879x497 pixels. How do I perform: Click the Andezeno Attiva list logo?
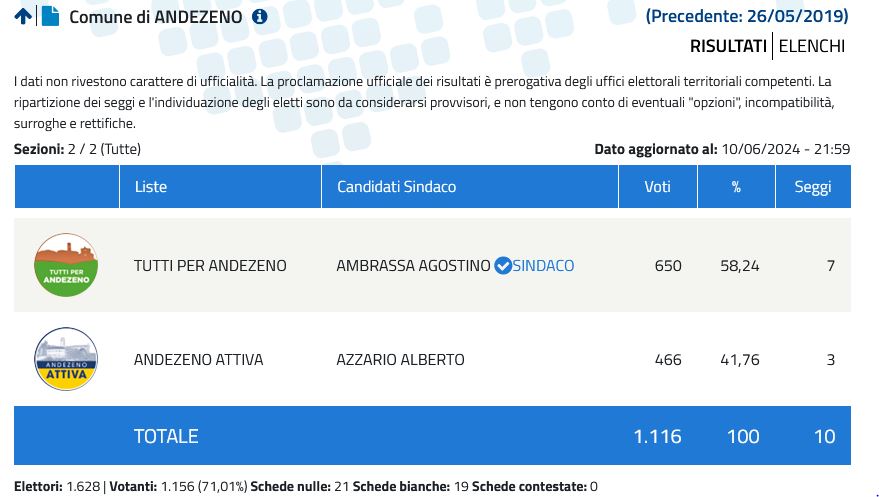tap(66, 359)
